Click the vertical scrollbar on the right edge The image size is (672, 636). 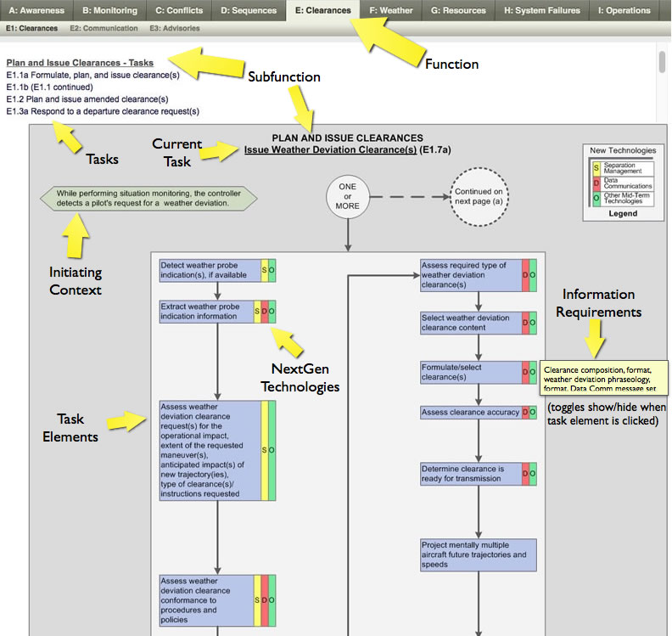tap(662, 63)
